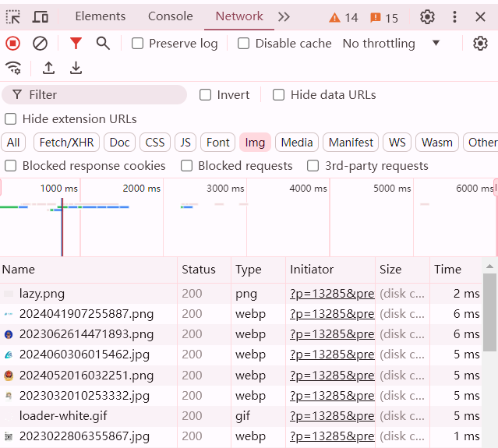Open the network search magnifier
The height and width of the screenshot is (448, 498).
[103, 44]
